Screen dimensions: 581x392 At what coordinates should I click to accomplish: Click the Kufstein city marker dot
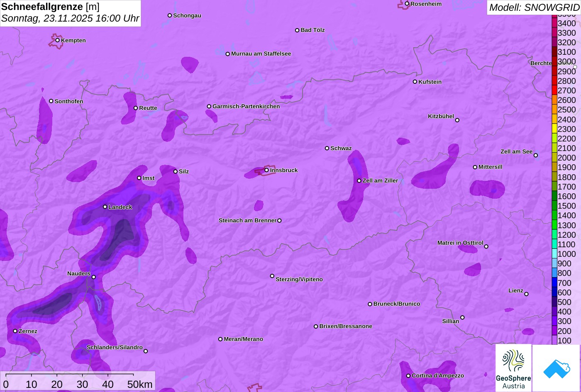tap(415, 82)
